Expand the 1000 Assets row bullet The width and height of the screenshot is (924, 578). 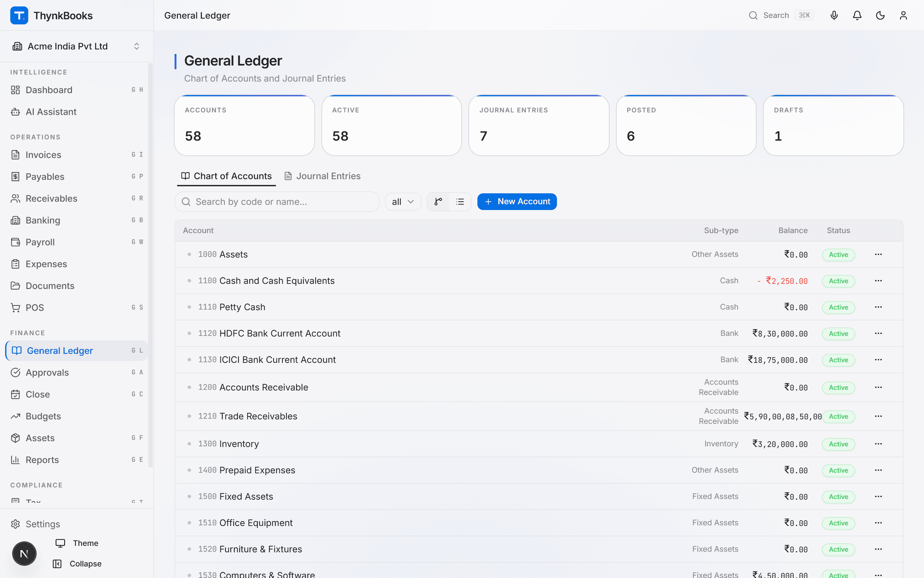pyautogui.click(x=189, y=254)
